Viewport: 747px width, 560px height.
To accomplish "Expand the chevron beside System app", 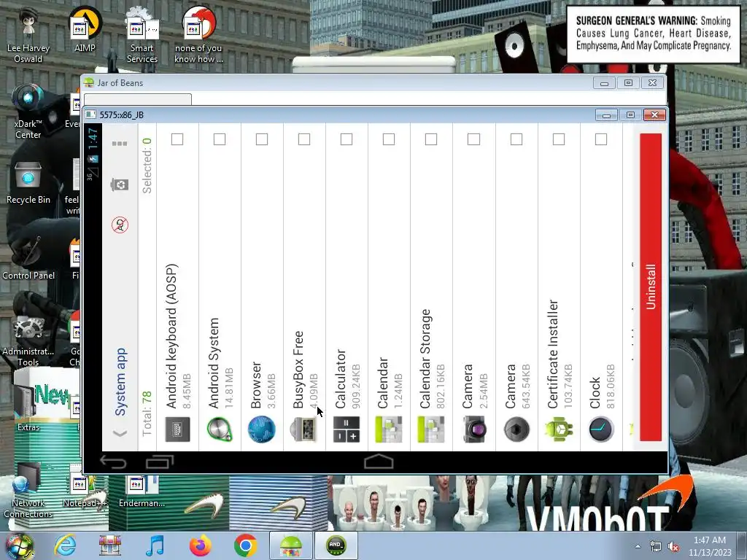I will (x=120, y=433).
